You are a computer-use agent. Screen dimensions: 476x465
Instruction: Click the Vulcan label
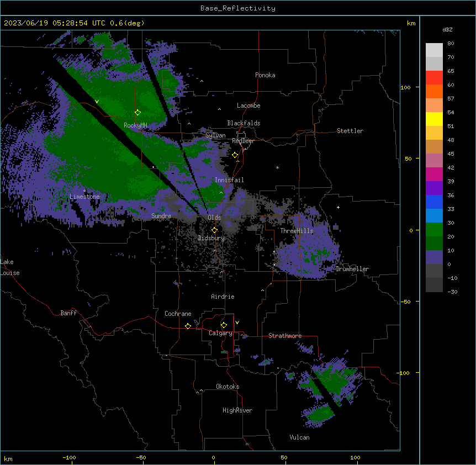299,437
